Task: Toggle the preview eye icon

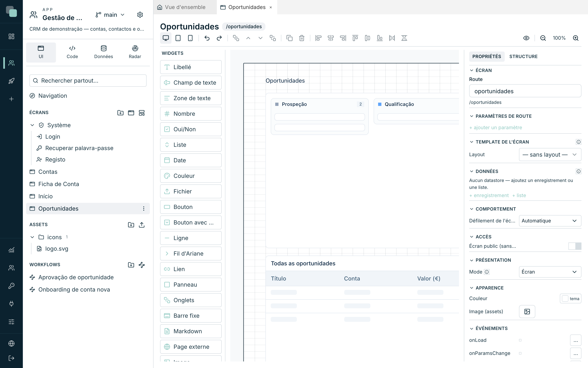Action: (526, 38)
